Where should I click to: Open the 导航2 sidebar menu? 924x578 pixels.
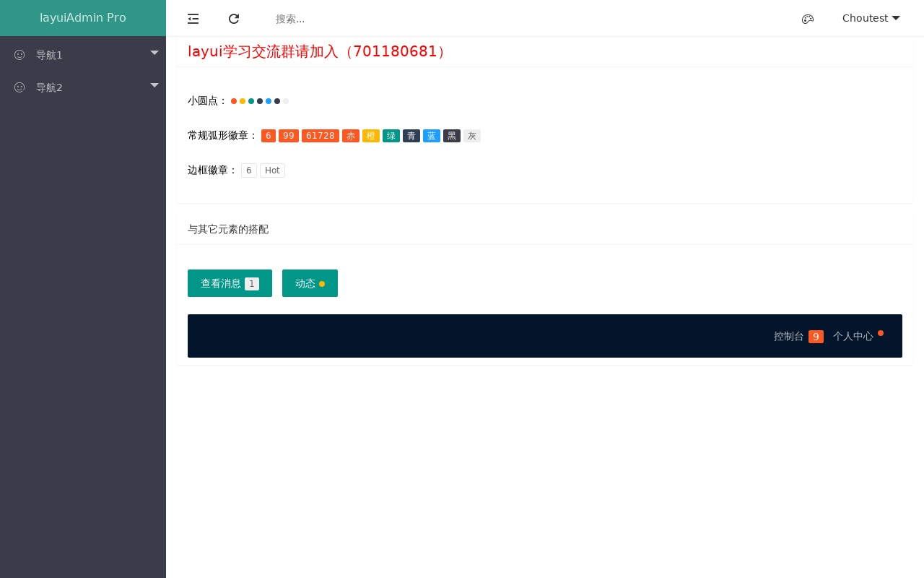click(83, 87)
